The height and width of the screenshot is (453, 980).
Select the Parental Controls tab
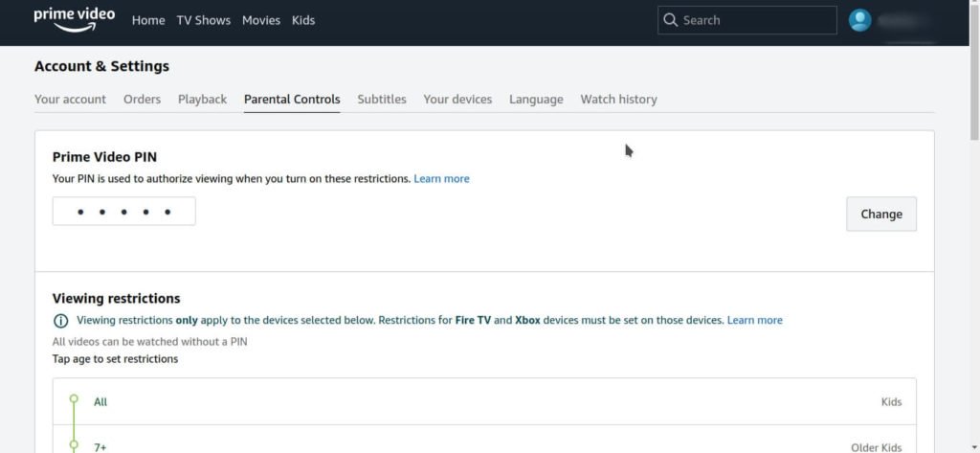click(x=292, y=99)
